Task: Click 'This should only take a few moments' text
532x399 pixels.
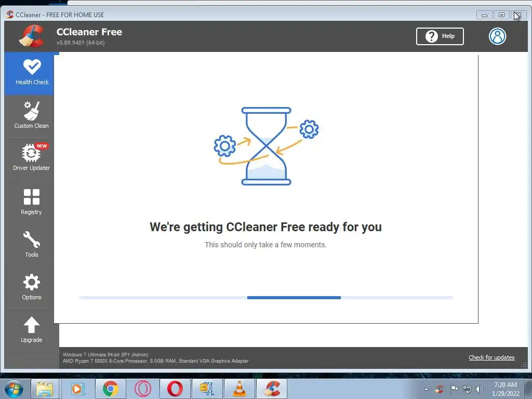Action: pos(265,245)
